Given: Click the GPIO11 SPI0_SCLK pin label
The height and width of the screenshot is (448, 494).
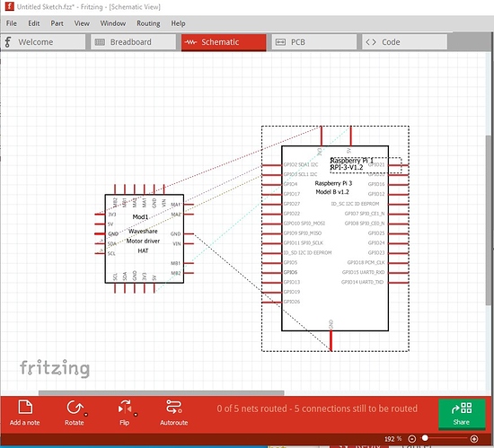Looking at the screenshot, I should pos(303,242).
